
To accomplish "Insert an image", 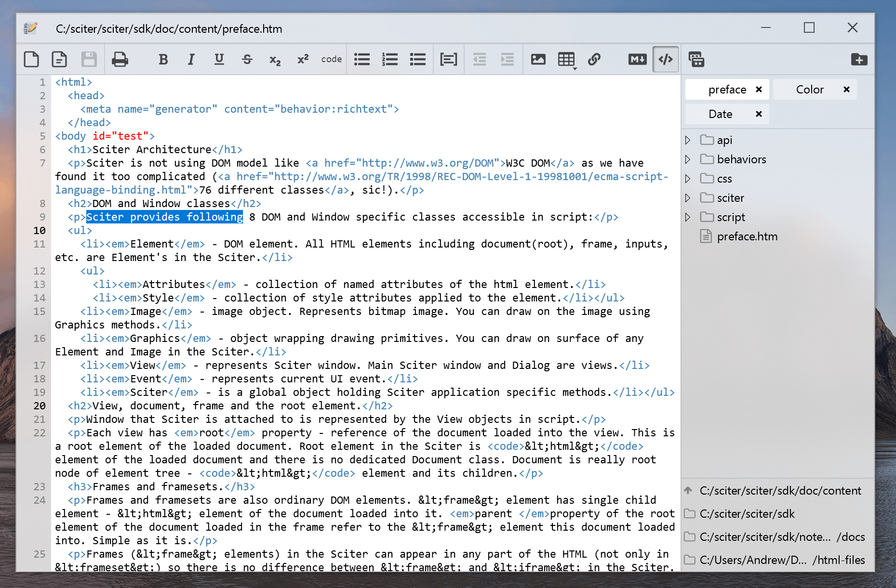I will point(538,59).
